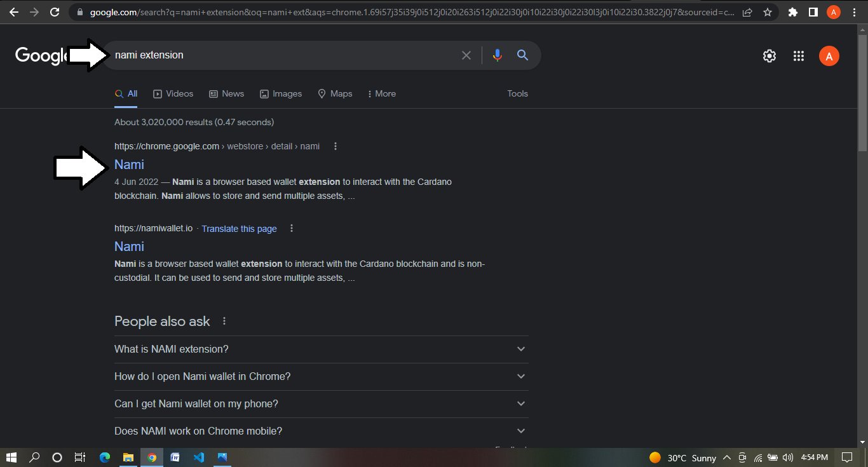The height and width of the screenshot is (467, 868).
Task: Select the All results tab
Action: pyautogui.click(x=126, y=93)
